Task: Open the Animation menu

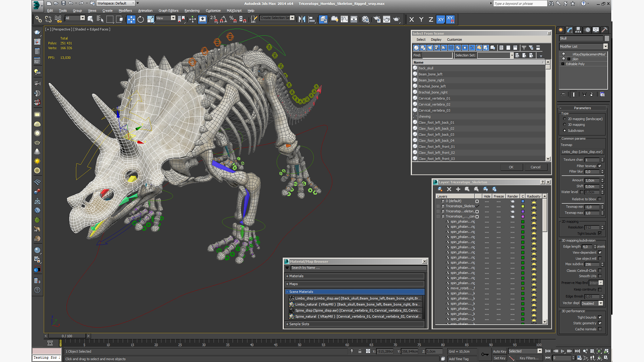Action: pyautogui.click(x=145, y=10)
